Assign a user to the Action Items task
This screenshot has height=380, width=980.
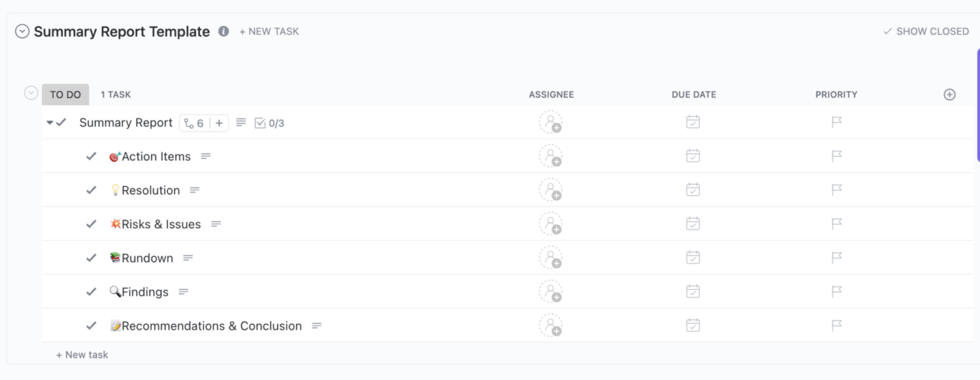551,156
